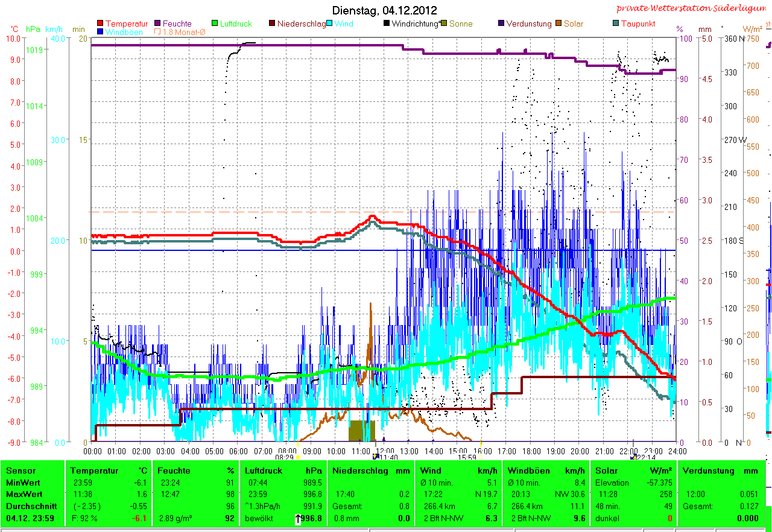The height and width of the screenshot is (532, 772).
Task: Click the green Luftdruck legend square
Action: pos(215,24)
